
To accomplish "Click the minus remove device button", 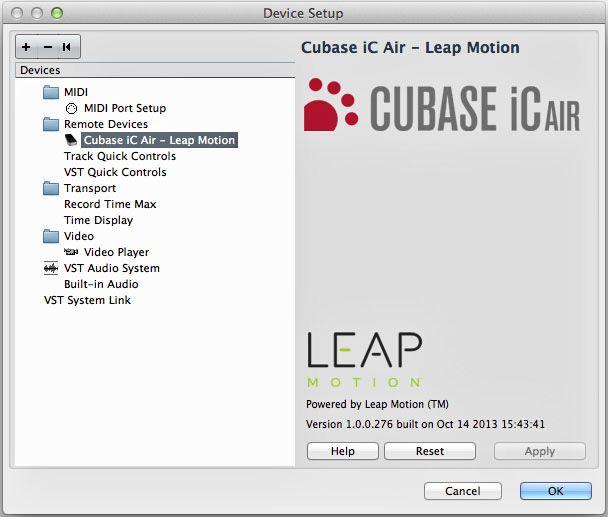I will (48, 47).
